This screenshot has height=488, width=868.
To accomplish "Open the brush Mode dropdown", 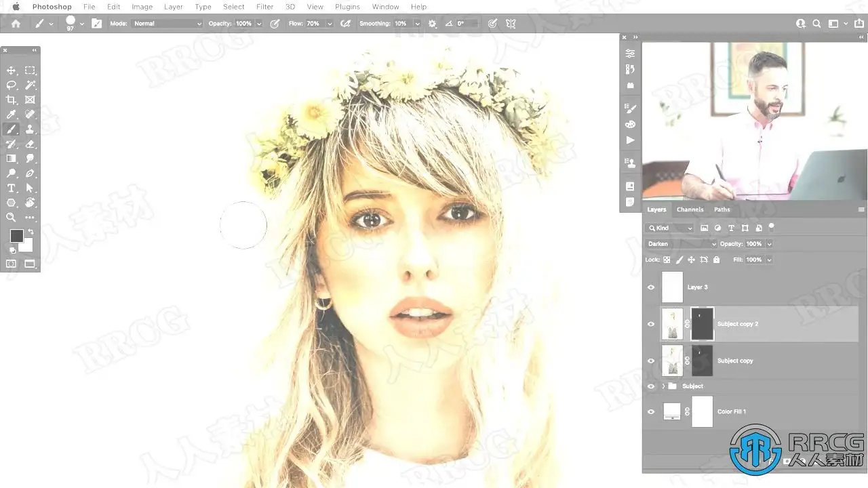I will click(167, 24).
